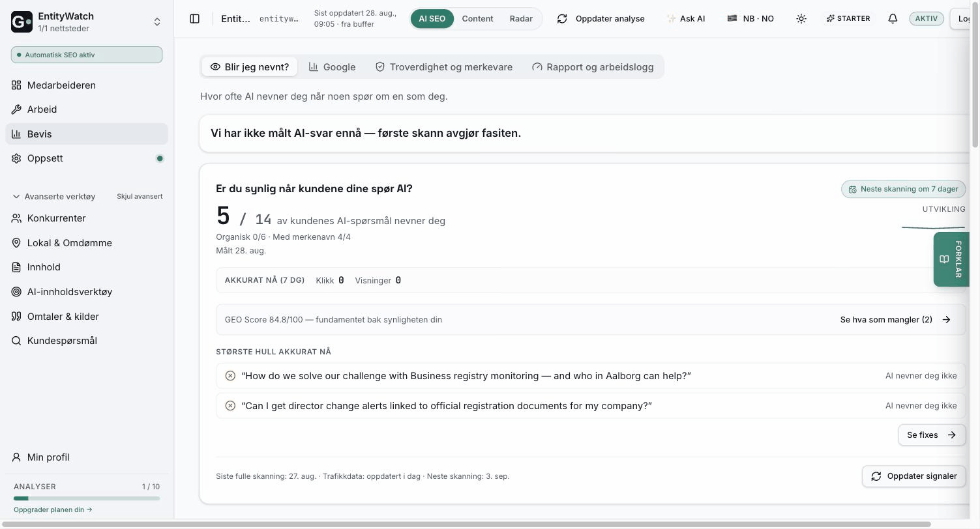This screenshot has height=529, width=980.
Task: Open Troverdighet og merkevare tab
Action: pos(443,67)
